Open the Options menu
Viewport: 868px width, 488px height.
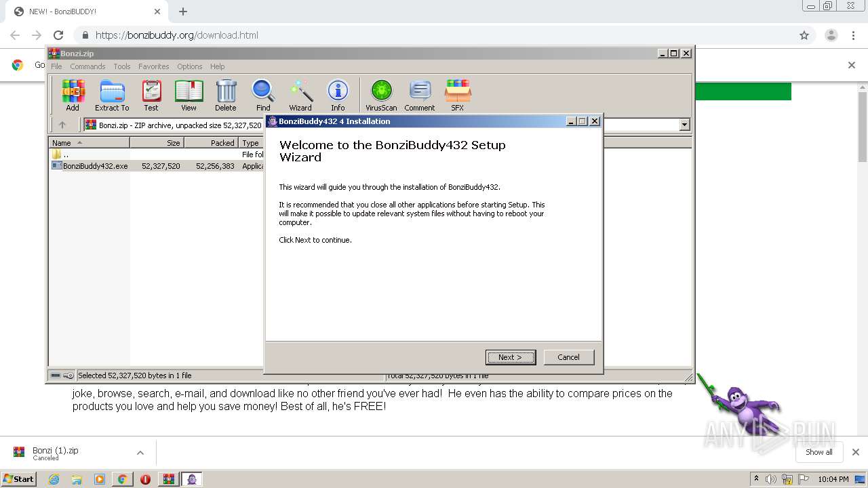[x=190, y=66]
